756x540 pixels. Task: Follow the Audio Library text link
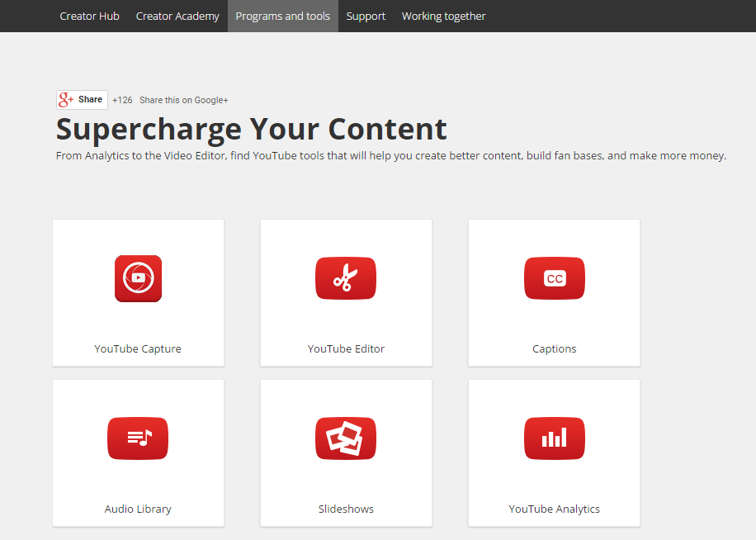pyautogui.click(x=138, y=509)
